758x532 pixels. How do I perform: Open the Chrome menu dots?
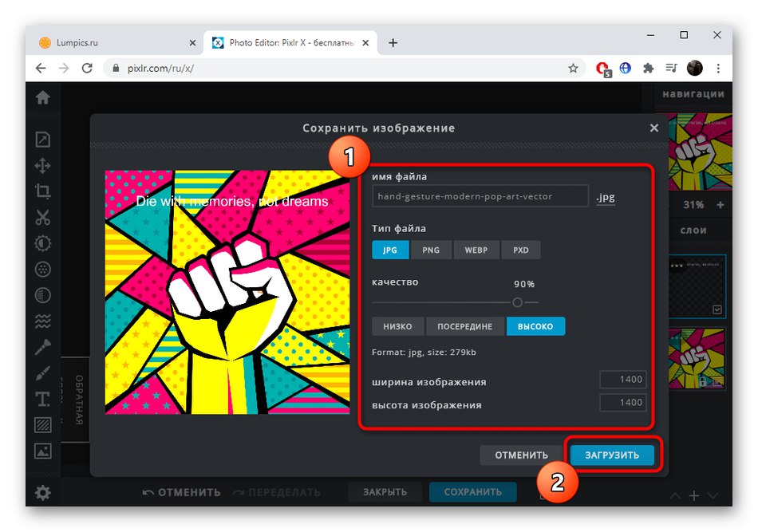(718, 68)
